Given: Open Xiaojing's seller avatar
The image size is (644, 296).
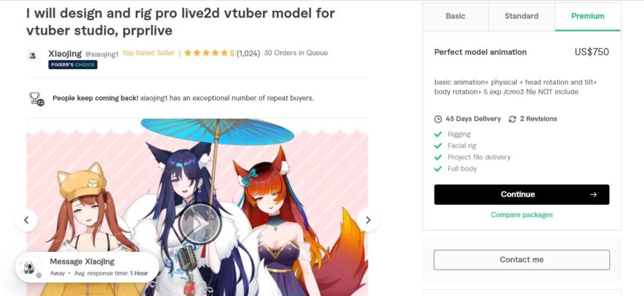Looking at the screenshot, I should (33, 55).
